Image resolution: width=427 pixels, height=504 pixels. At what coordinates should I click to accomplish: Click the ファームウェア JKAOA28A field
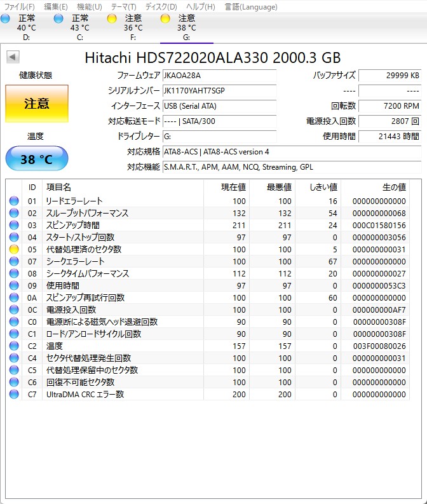click(219, 75)
